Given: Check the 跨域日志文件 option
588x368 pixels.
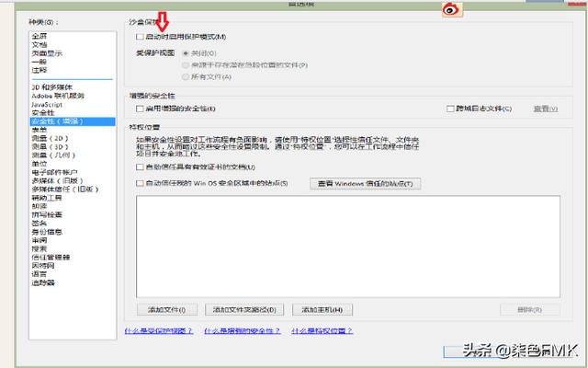Looking at the screenshot, I should pyautogui.click(x=450, y=109).
